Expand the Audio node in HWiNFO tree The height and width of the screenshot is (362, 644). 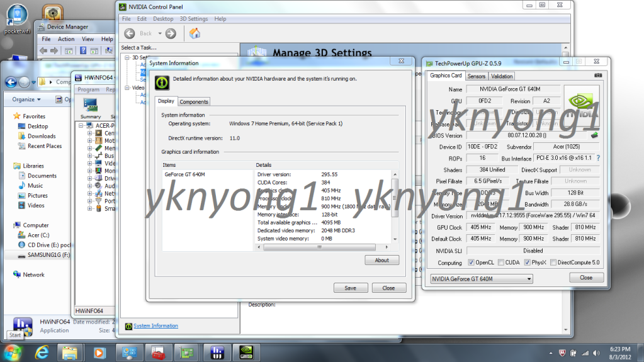coord(89,186)
